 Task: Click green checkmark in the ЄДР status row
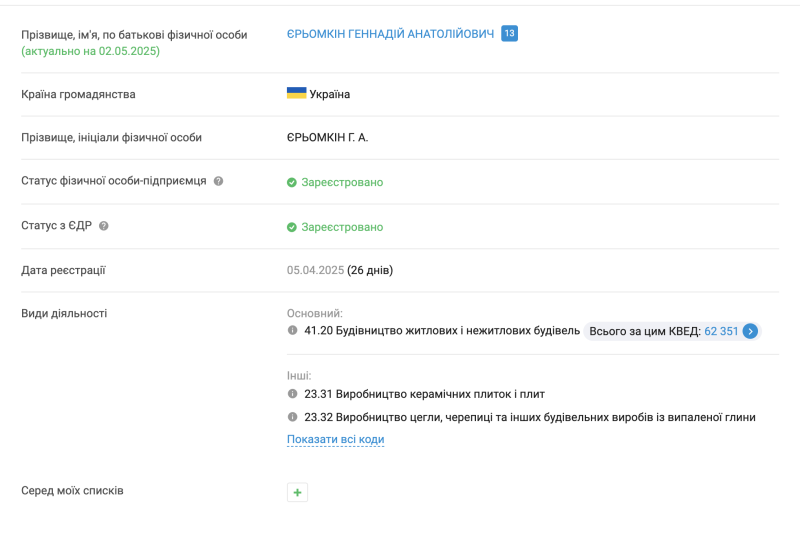[292, 227]
